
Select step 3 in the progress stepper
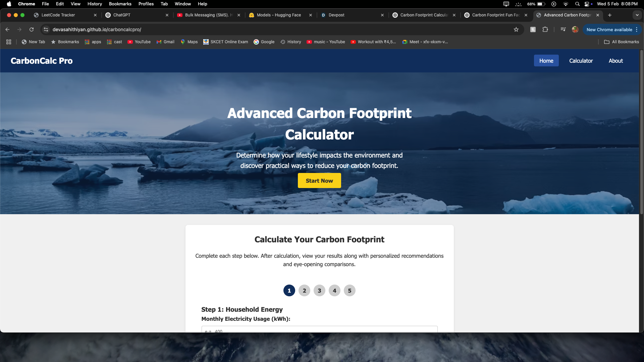319,291
